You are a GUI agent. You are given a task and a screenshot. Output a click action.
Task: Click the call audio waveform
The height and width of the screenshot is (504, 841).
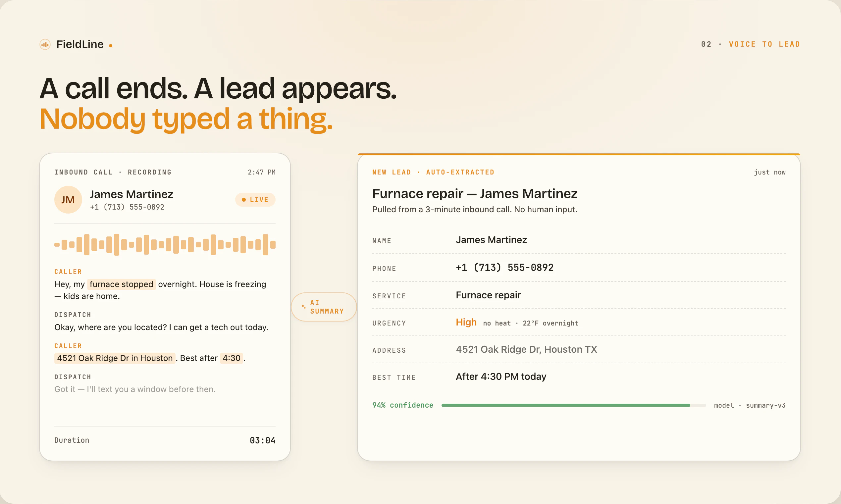165,244
